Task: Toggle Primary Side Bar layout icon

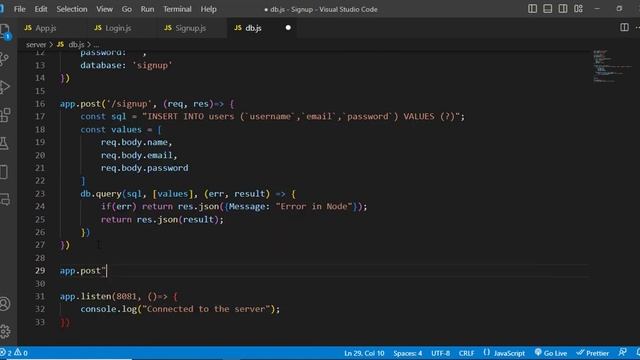Action: coord(532,9)
